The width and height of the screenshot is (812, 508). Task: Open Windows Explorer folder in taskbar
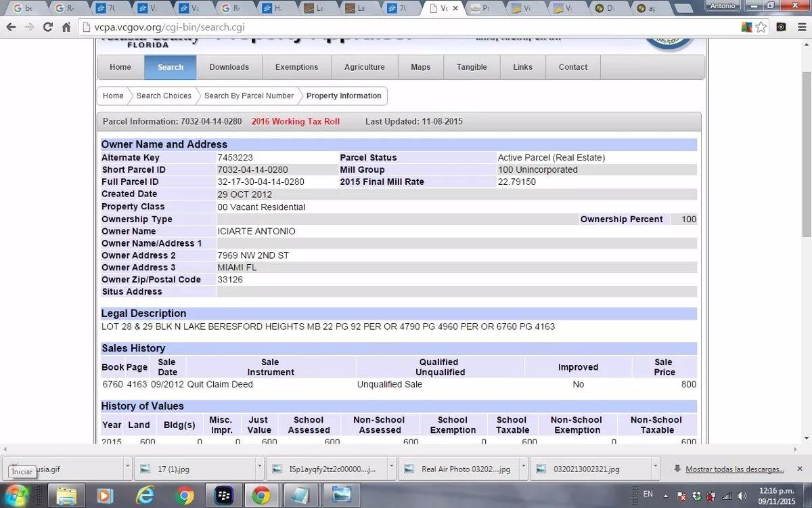coord(66,496)
